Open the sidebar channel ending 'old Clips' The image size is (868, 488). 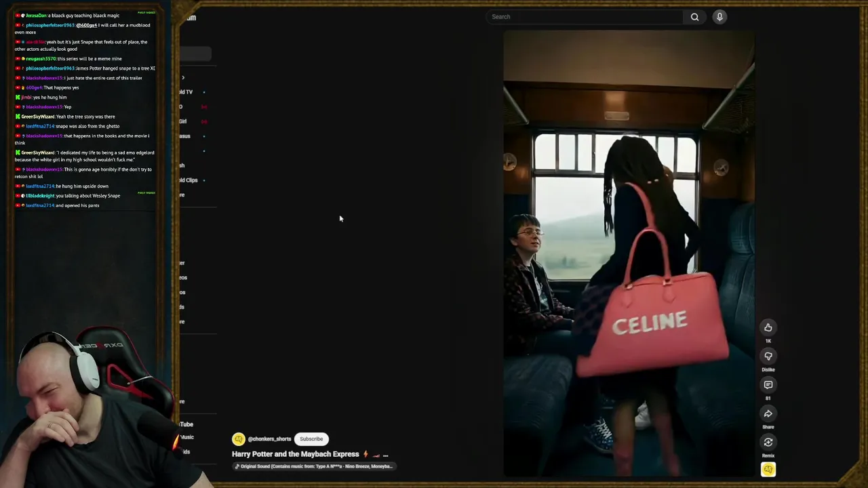pos(189,180)
